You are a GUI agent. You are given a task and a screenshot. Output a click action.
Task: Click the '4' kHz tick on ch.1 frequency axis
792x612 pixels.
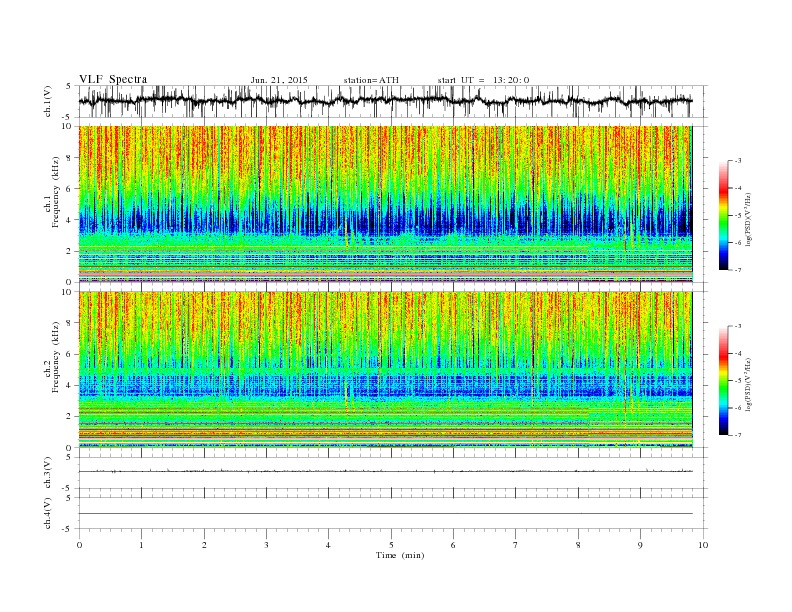tap(70, 220)
